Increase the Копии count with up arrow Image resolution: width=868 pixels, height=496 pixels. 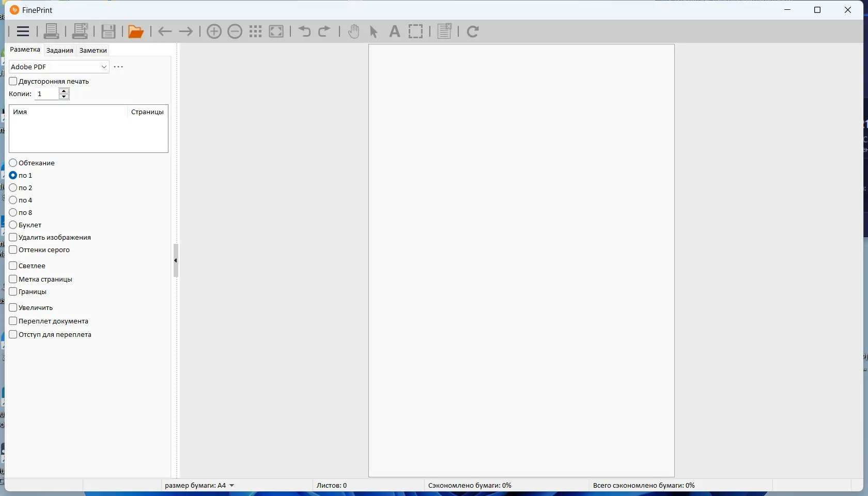(x=64, y=91)
